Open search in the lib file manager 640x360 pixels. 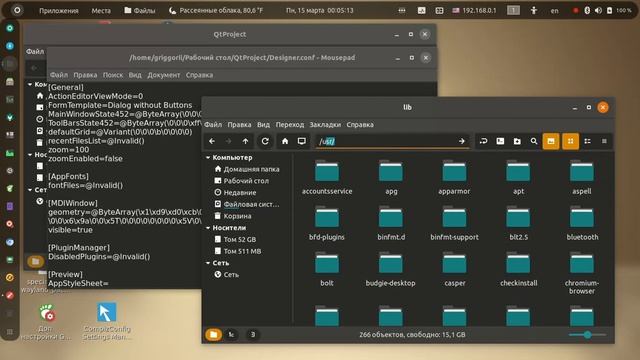pos(534,141)
